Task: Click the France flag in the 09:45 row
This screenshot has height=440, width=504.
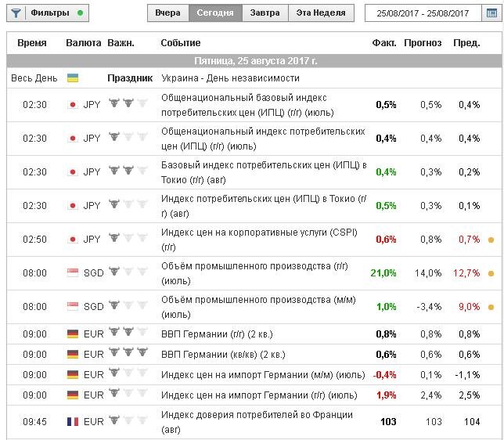Action: [73, 422]
